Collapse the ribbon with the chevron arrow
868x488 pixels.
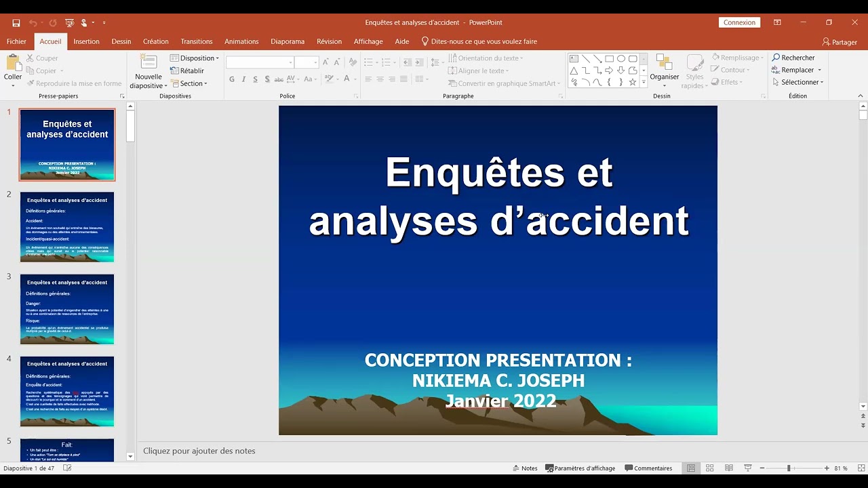[862, 96]
